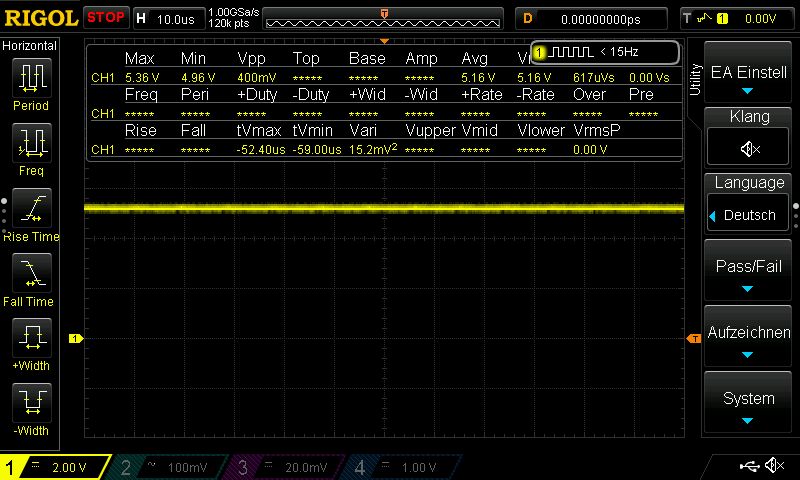800x480 pixels.
Task: Click the orange trigger position marker
Action: tap(385, 14)
